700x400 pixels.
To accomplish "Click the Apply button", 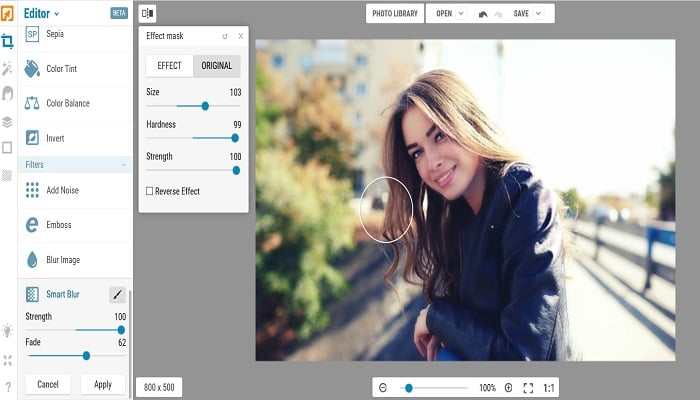I will (103, 384).
